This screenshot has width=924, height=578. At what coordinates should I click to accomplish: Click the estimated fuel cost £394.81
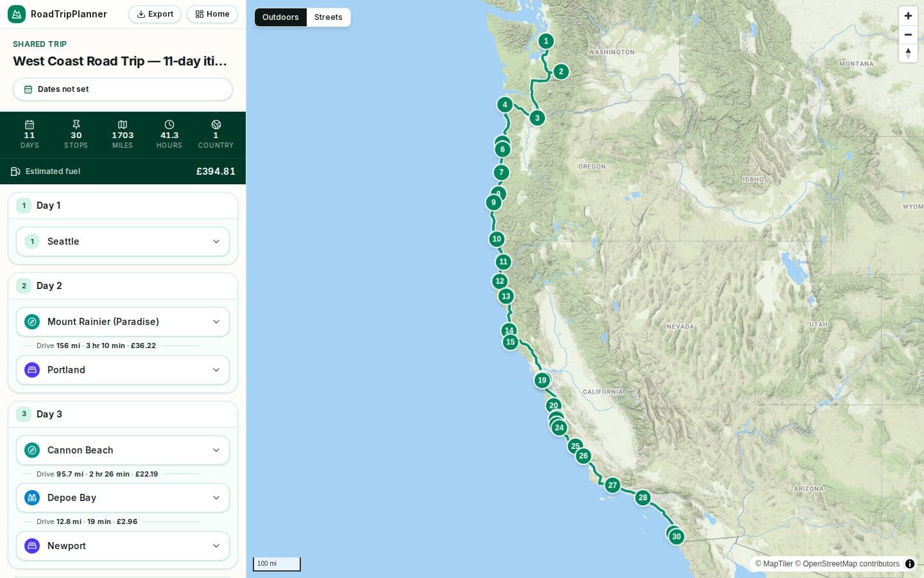pos(216,171)
